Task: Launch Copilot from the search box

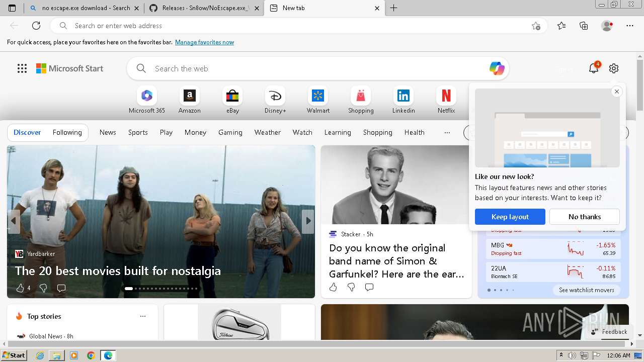Action: pyautogui.click(x=497, y=68)
